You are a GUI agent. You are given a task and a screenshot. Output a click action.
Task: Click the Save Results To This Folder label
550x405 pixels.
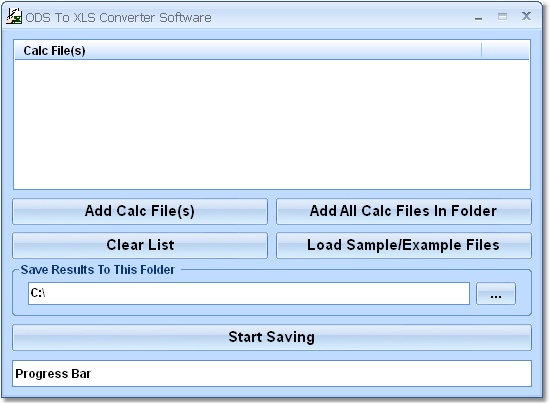pyautogui.click(x=98, y=270)
